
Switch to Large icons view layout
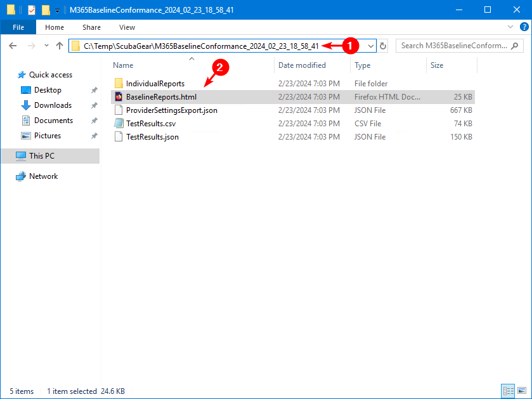522,391
